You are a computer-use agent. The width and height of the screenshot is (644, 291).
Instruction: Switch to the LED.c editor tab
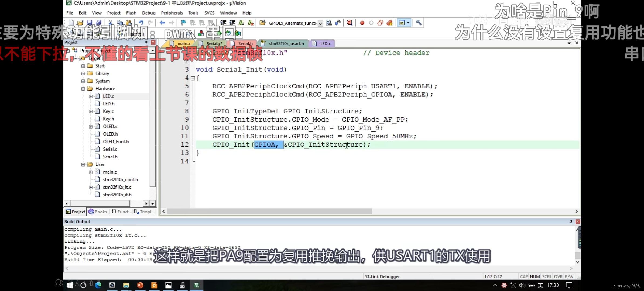tap(322, 43)
